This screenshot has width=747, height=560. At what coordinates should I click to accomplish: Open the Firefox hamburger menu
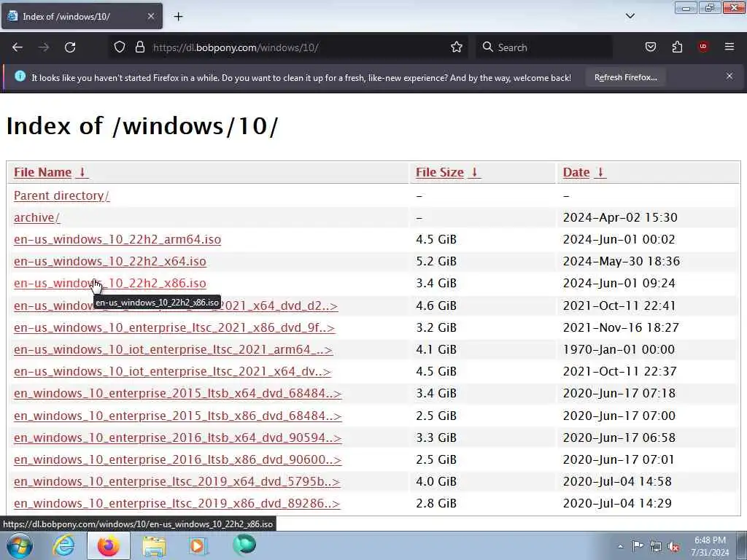click(x=729, y=47)
